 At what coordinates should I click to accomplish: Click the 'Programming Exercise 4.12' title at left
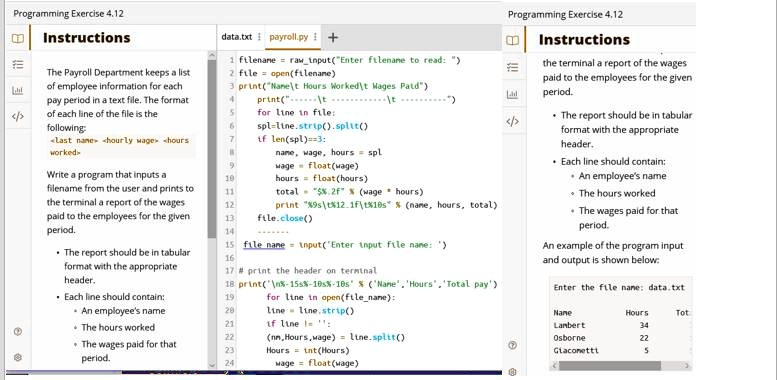point(68,13)
